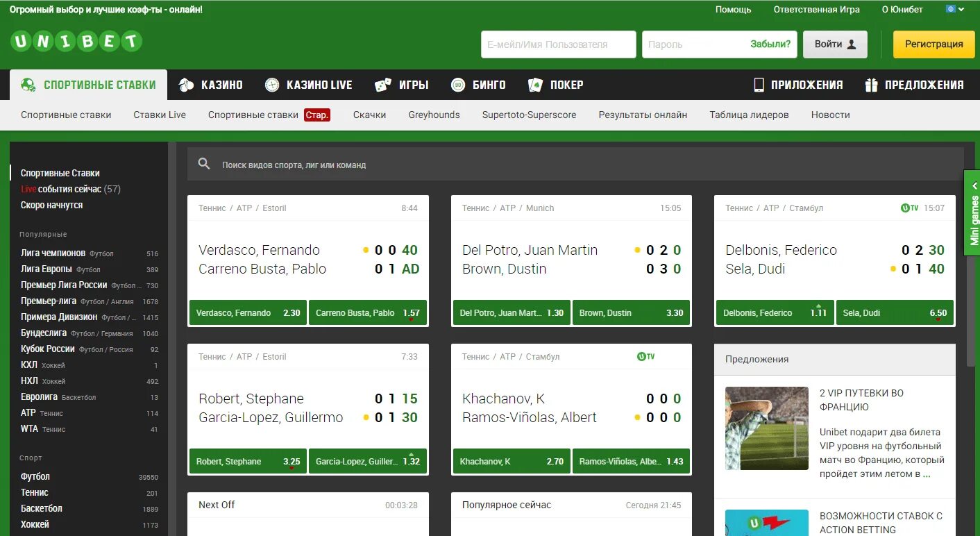Click the Забыли? password link

[770, 44]
